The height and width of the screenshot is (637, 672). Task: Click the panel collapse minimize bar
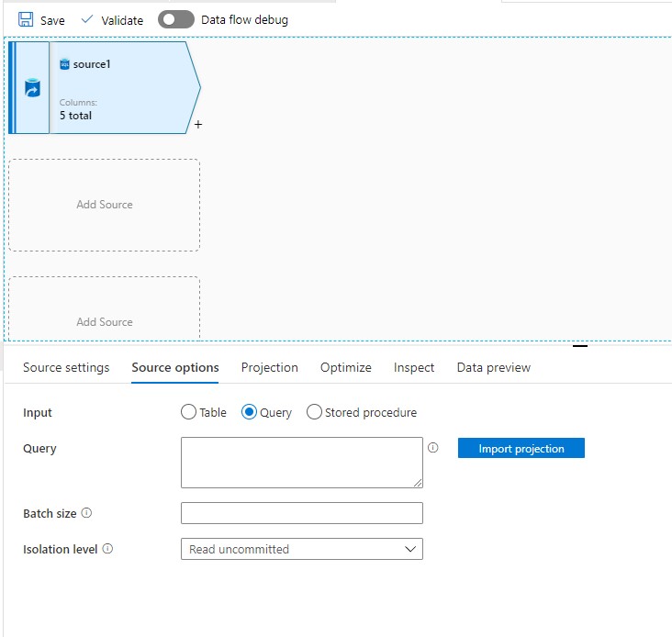[580, 346]
